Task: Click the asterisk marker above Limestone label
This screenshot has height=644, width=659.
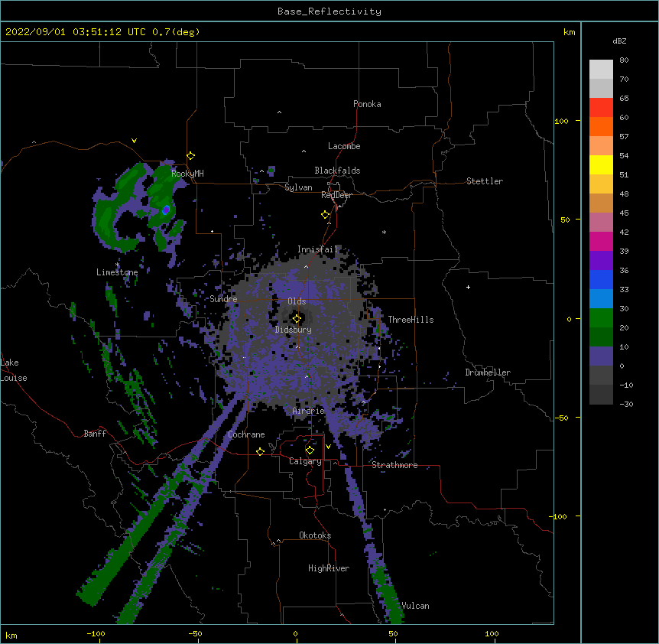Action: pyautogui.click(x=117, y=265)
